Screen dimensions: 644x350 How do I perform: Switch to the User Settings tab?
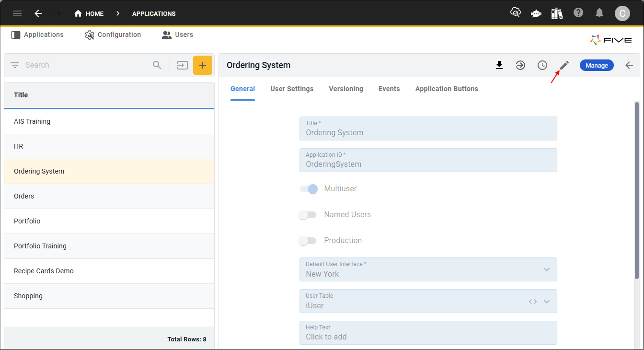[292, 89]
